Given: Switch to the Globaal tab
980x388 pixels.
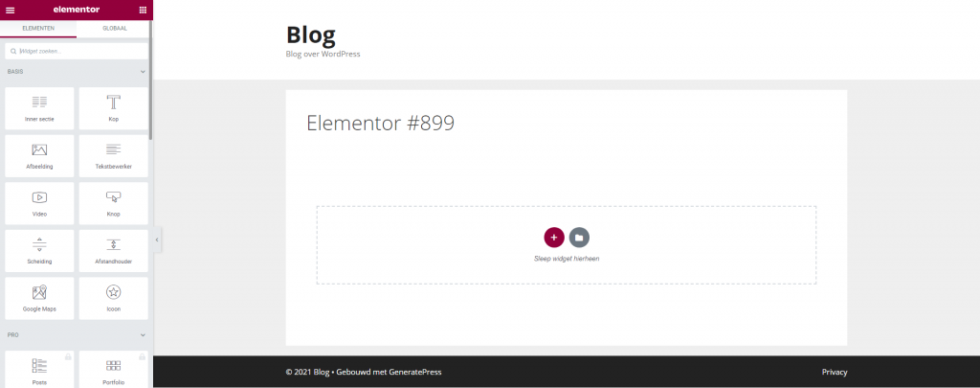Looking at the screenshot, I should (114, 29).
